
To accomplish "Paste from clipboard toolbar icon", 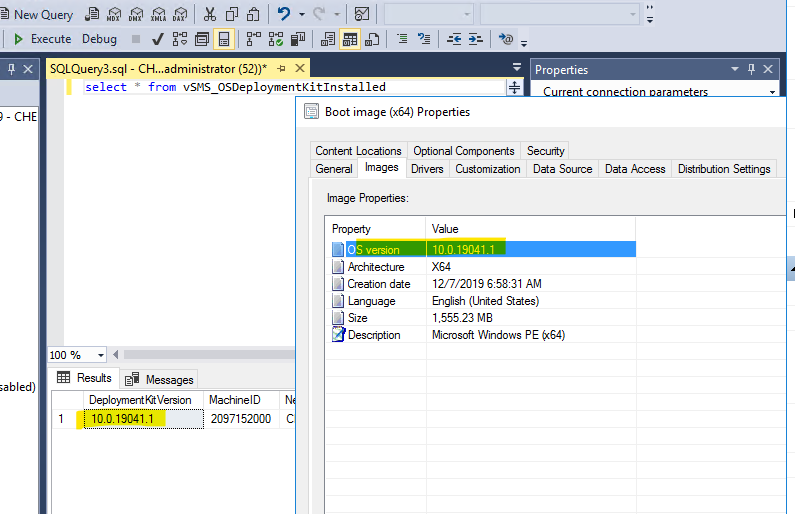I will tap(253, 14).
